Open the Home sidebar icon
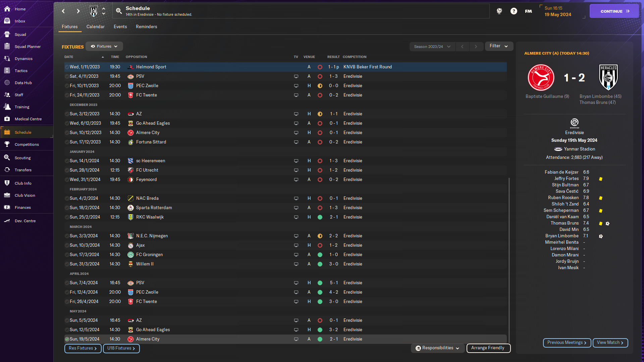The image size is (644, 362). [7, 9]
